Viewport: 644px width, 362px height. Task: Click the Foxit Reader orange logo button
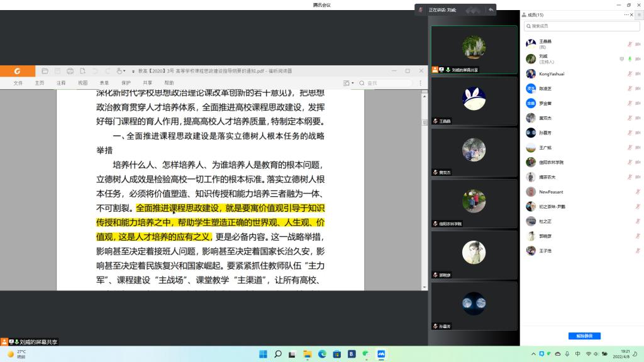point(18,71)
